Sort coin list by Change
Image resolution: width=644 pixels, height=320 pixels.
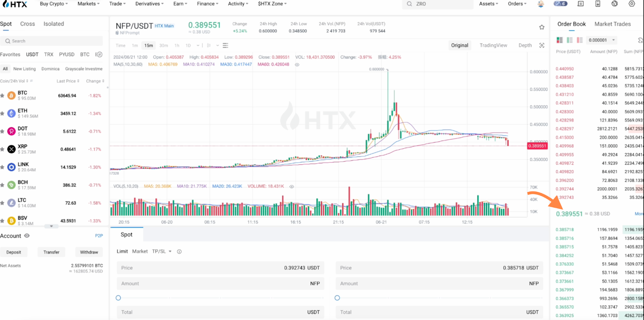(95, 81)
